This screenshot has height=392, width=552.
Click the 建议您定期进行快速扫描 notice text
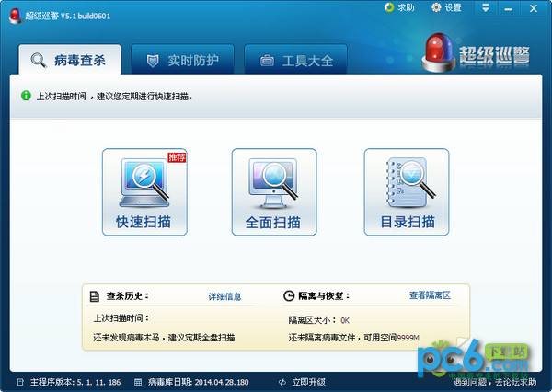pos(144,96)
